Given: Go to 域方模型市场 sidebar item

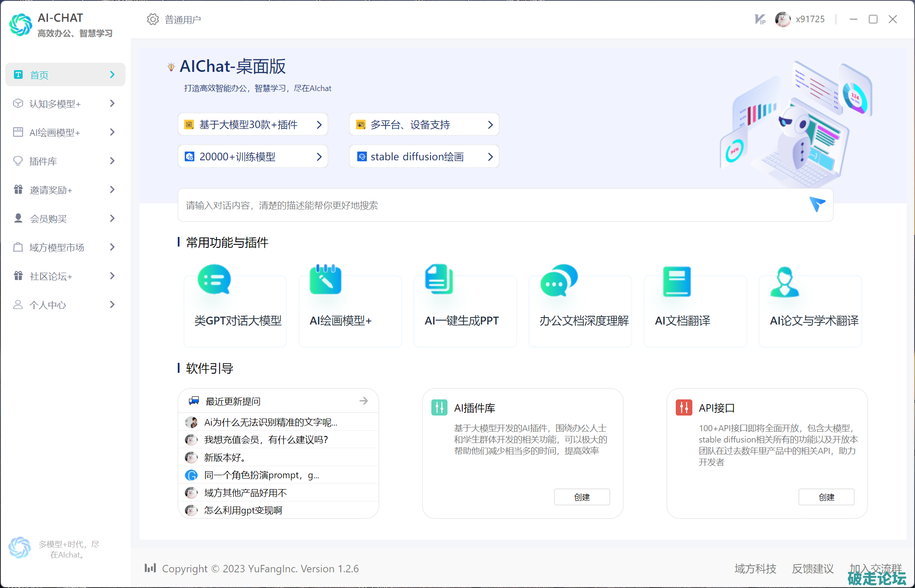Looking at the screenshot, I should pos(57,247).
